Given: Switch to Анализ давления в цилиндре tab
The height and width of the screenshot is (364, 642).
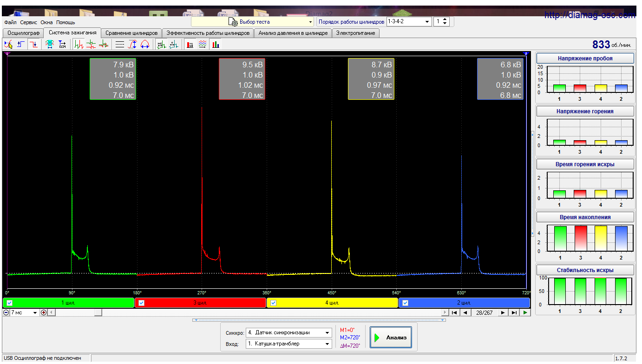Looking at the screenshot, I should click(293, 33).
